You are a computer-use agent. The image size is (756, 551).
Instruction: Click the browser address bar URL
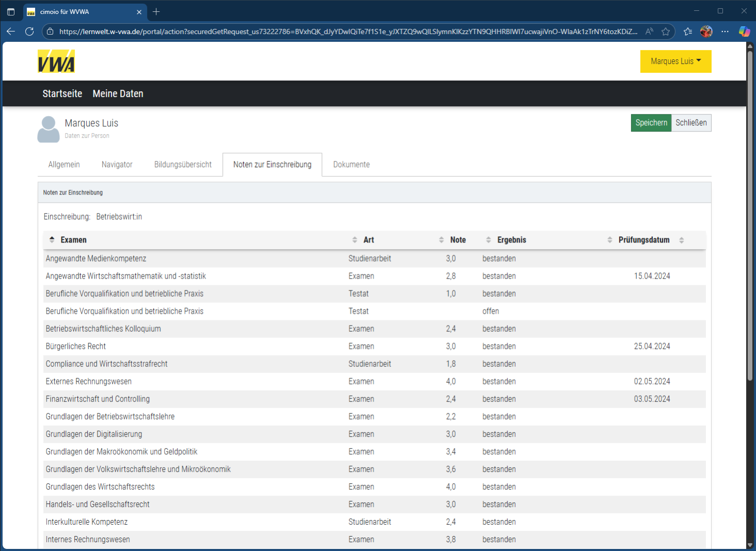tap(348, 31)
